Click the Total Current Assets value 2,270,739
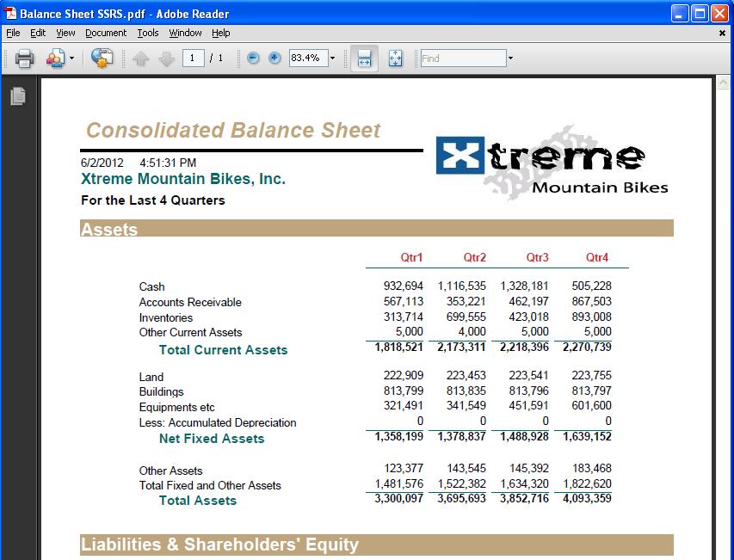734x560 pixels. tap(587, 347)
